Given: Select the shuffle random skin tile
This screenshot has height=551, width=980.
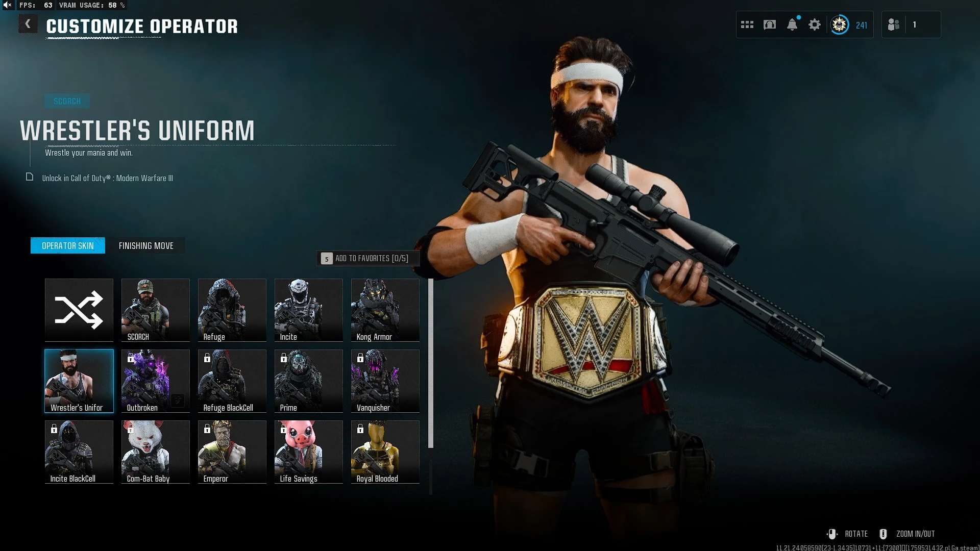Looking at the screenshot, I should click(79, 310).
